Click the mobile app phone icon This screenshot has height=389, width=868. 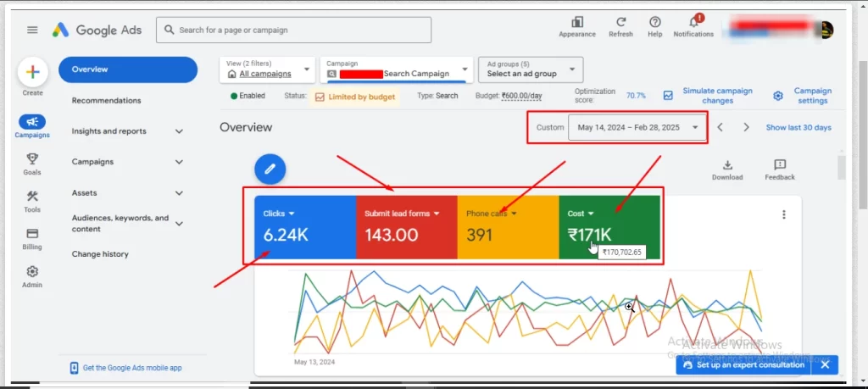(75, 368)
